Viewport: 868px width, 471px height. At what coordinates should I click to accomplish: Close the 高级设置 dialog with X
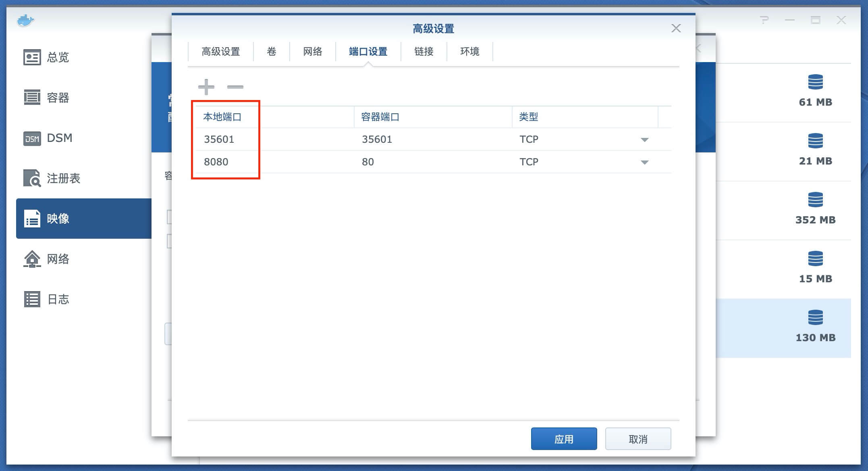point(676,28)
